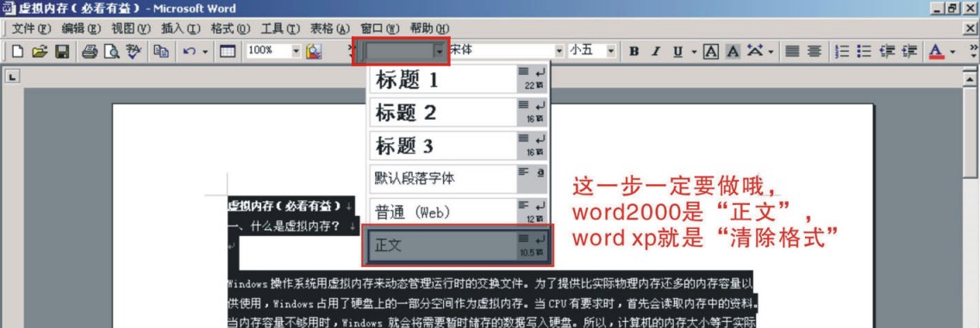This screenshot has height=328, width=980.
Task: Open the 格式 menu
Action: [231, 28]
